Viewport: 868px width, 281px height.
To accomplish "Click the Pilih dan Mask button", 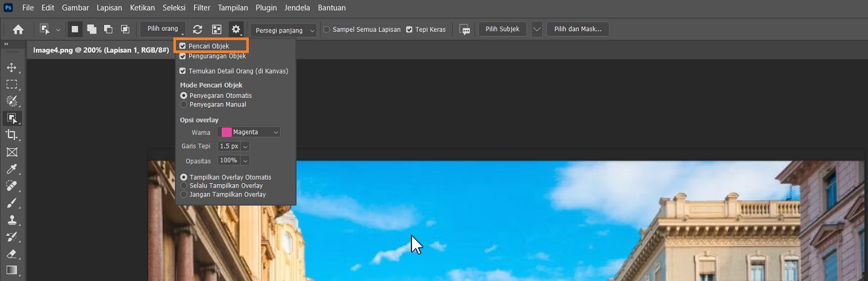I will coord(578,29).
